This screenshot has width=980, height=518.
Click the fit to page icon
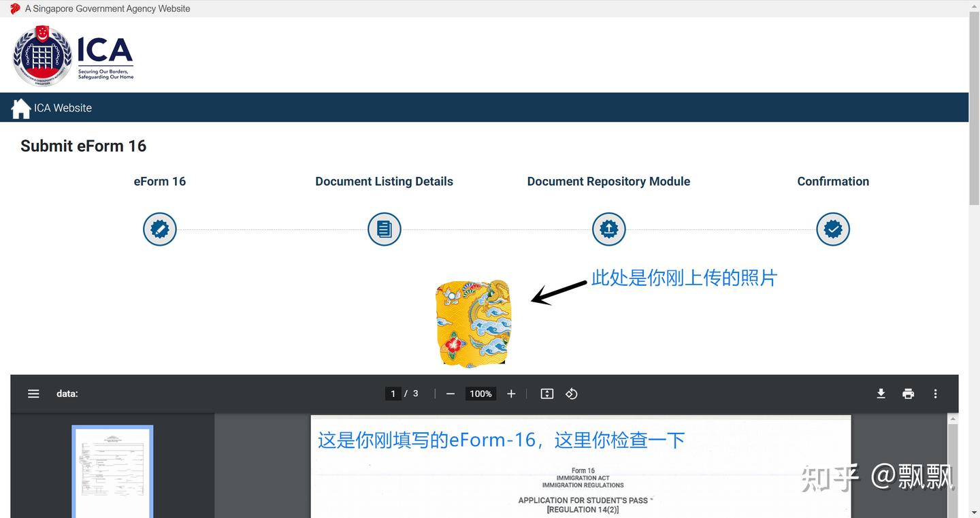[x=546, y=393]
